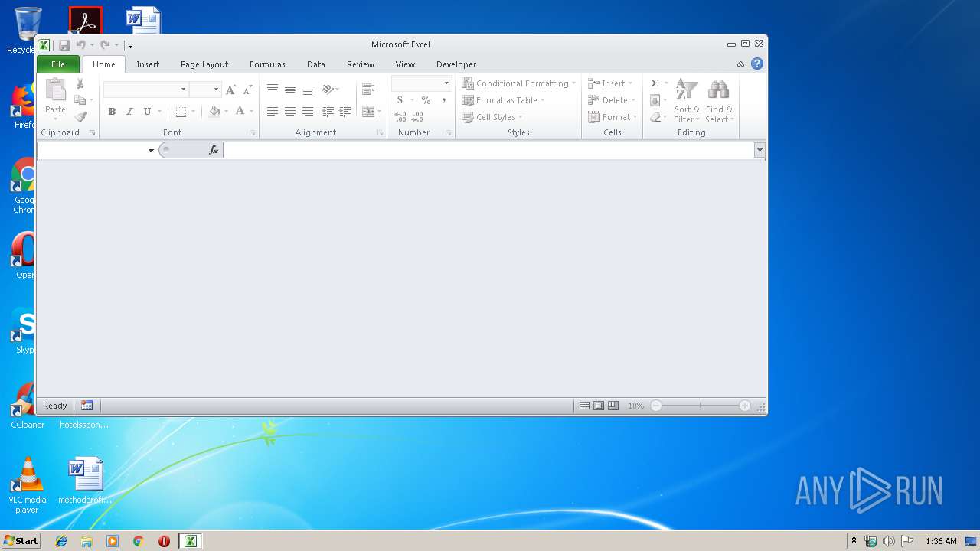Click Decrease Decimal icon
Viewport: 980px width, 551px height.
418,117
